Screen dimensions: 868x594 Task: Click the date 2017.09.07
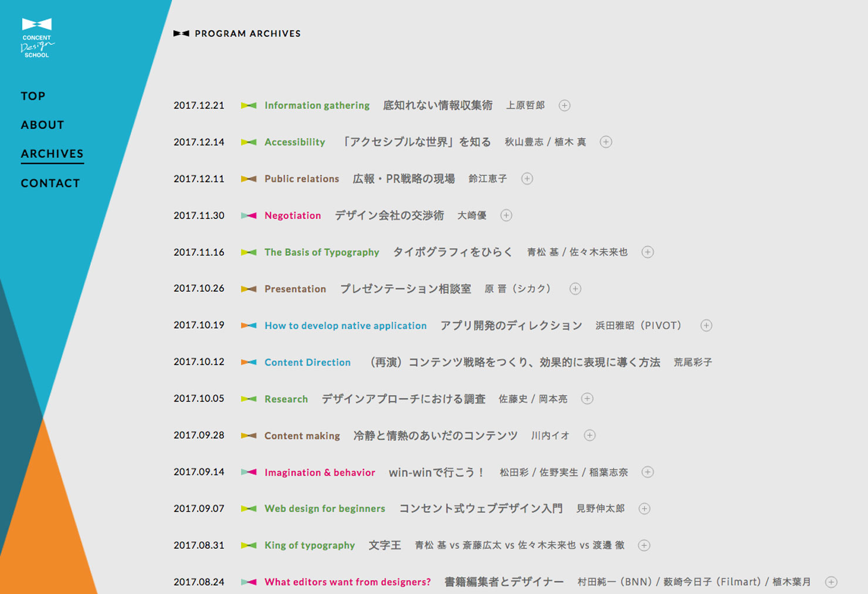(x=199, y=509)
